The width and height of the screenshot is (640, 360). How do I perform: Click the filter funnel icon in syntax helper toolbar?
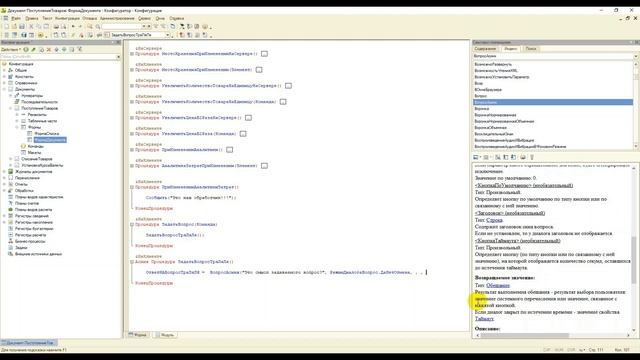[x=532, y=157]
